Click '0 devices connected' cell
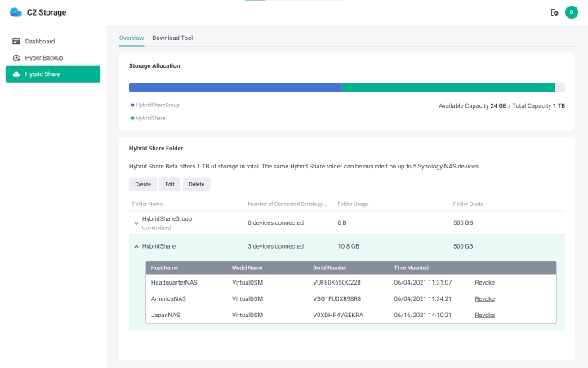This screenshot has height=368, width=588. click(x=276, y=222)
